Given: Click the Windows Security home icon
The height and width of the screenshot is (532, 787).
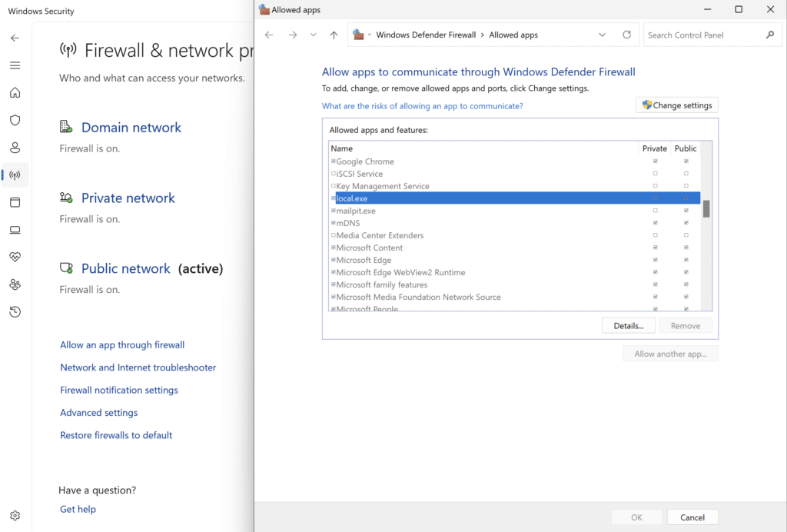Looking at the screenshot, I should 15,92.
